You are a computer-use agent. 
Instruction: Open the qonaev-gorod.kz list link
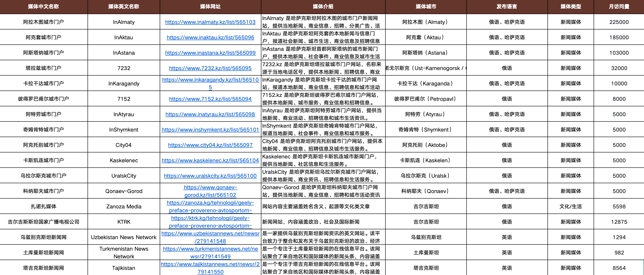click(210, 191)
